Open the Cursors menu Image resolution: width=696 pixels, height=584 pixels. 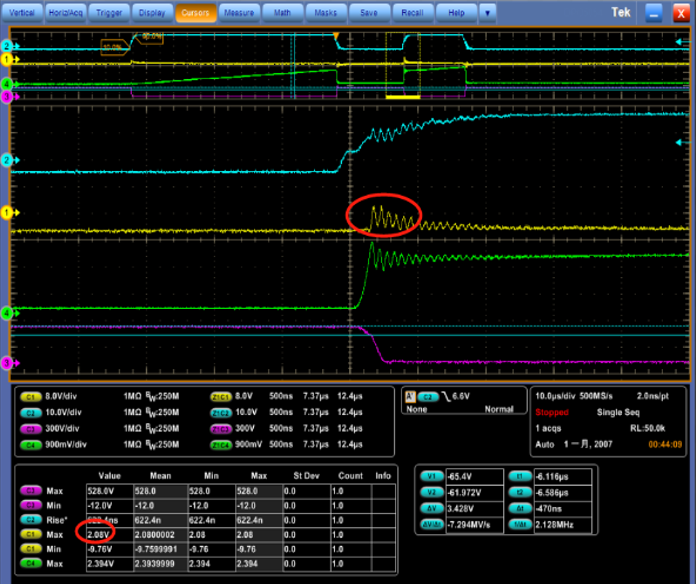tap(195, 13)
